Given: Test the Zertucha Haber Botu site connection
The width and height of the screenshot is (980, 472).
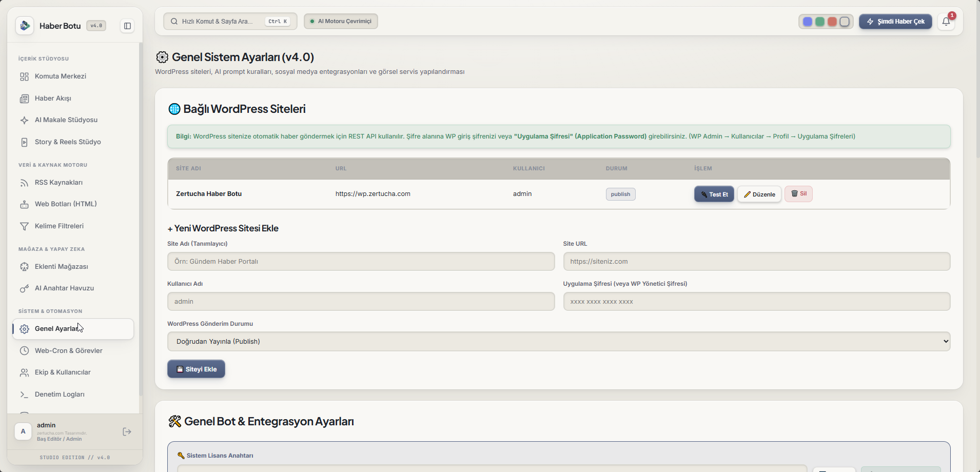Looking at the screenshot, I should (714, 194).
